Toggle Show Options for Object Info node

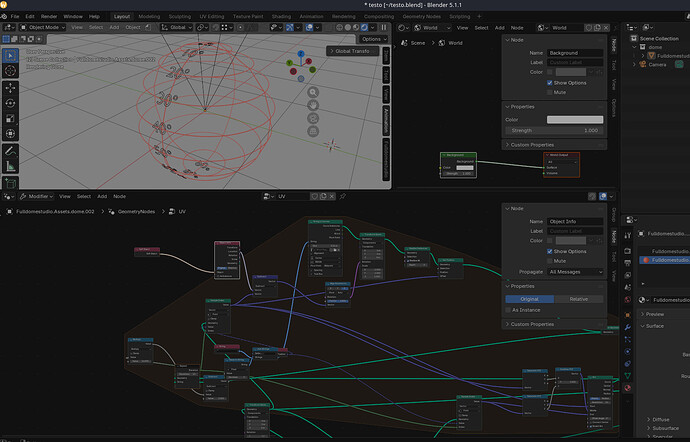pos(550,251)
